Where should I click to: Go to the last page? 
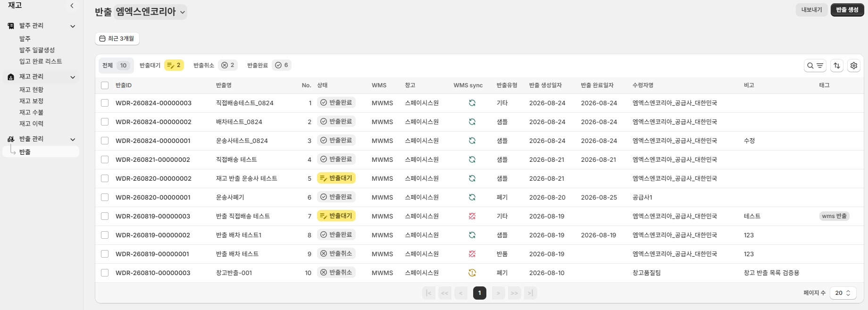[x=531, y=293]
